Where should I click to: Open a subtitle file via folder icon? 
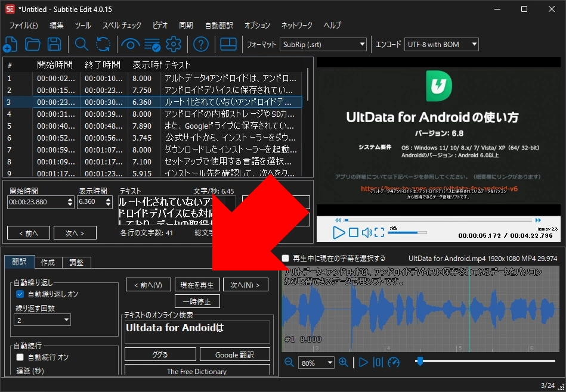[x=32, y=44]
